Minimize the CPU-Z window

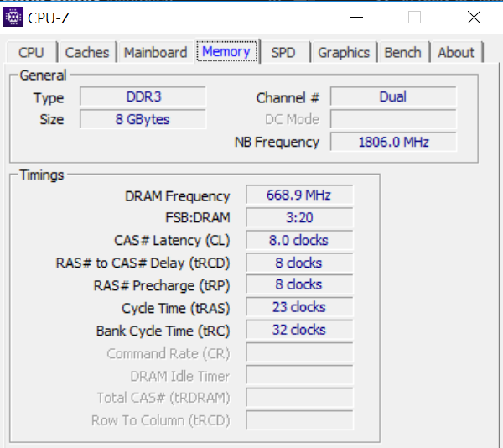(356, 17)
